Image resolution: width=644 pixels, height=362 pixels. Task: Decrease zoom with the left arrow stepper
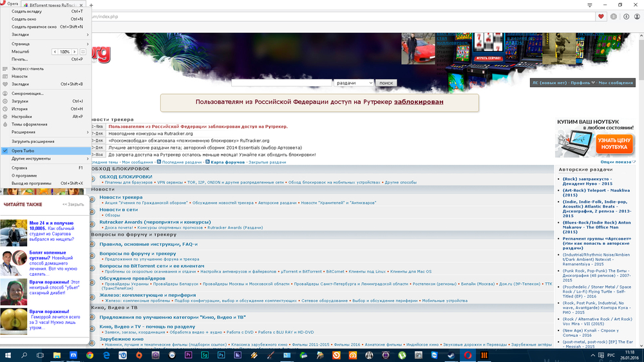click(x=55, y=52)
